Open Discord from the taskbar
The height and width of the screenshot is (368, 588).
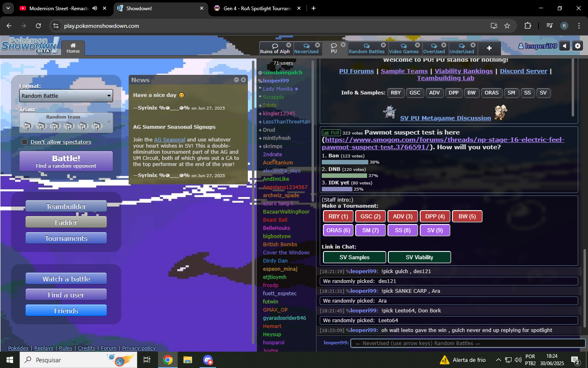(x=208, y=360)
